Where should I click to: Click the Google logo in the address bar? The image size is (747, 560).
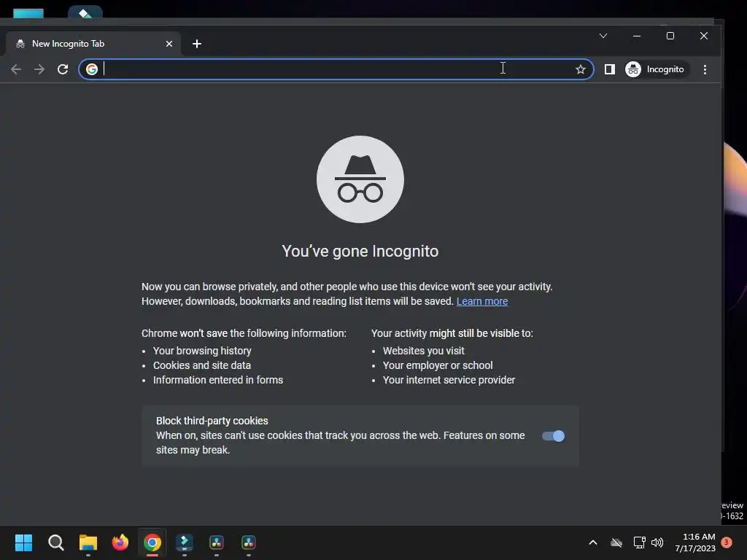(92, 69)
